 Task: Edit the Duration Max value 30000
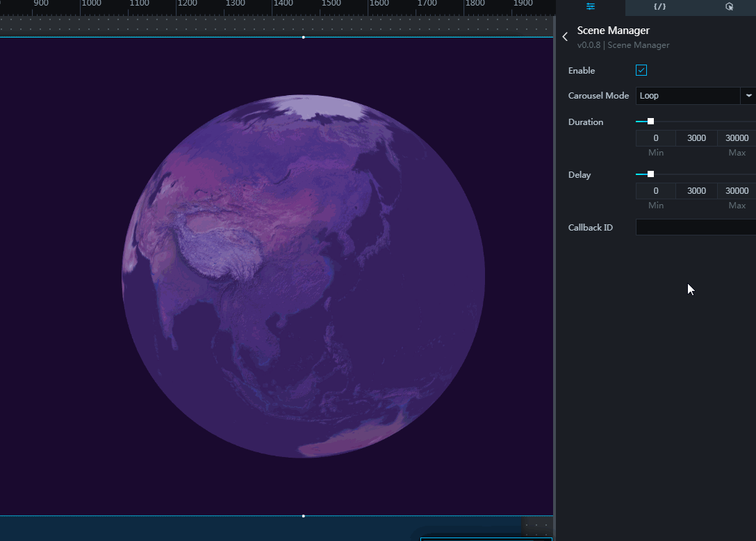click(737, 138)
